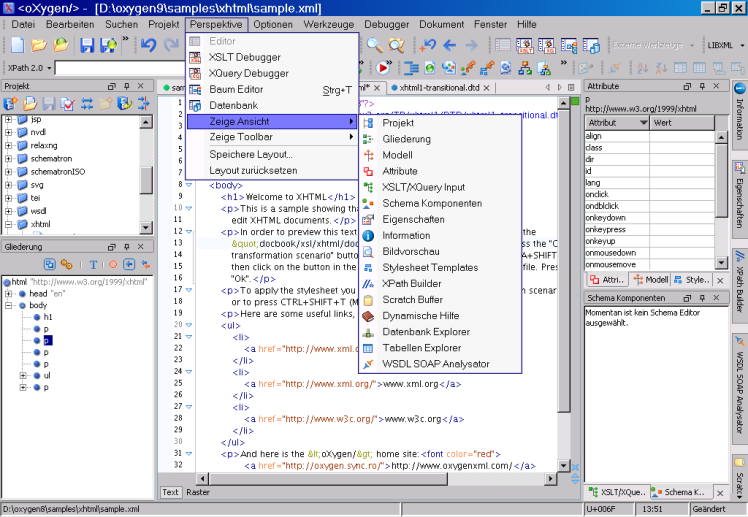
Task: Click the editor vertical scrollbar thumb
Action: [563, 260]
